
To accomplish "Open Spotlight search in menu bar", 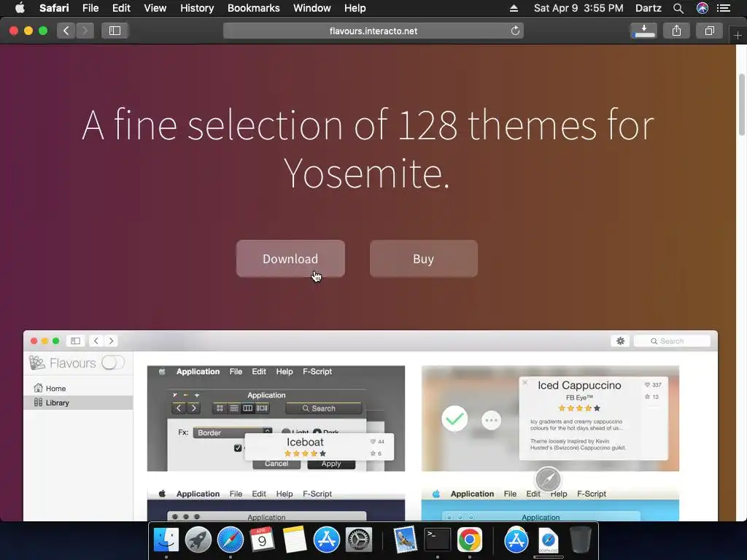I will tap(678, 8).
